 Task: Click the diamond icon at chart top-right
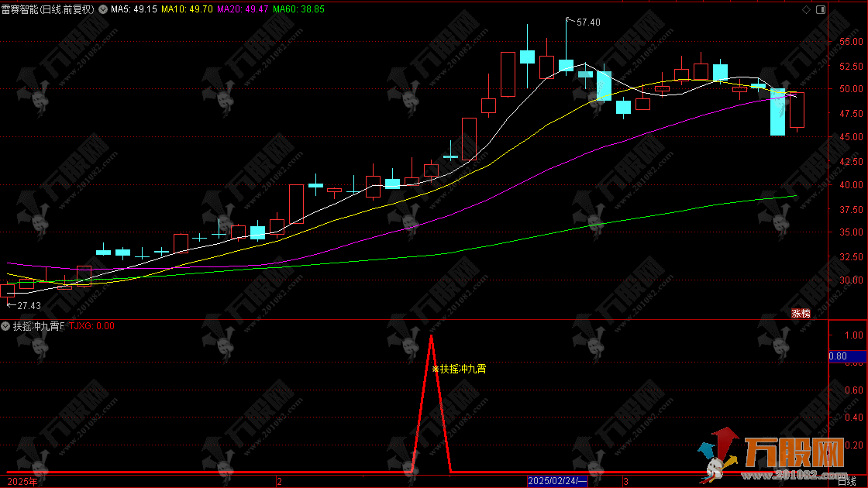tap(806, 9)
